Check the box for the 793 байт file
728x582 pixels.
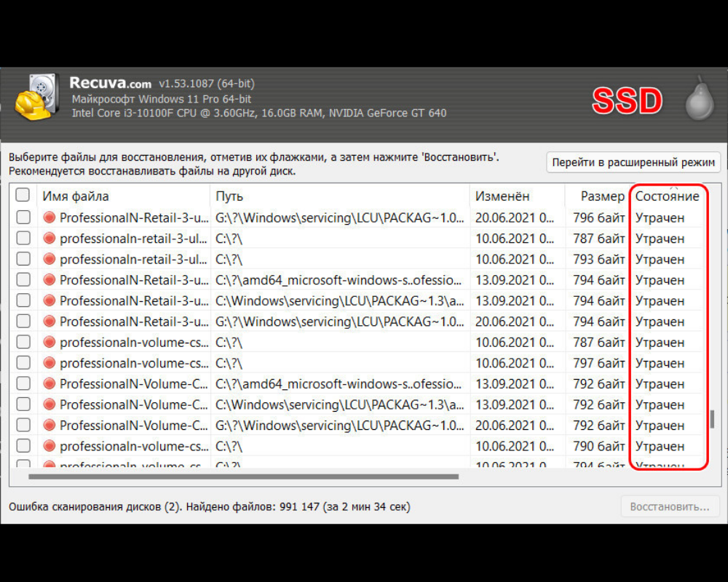[x=23, y=259]
